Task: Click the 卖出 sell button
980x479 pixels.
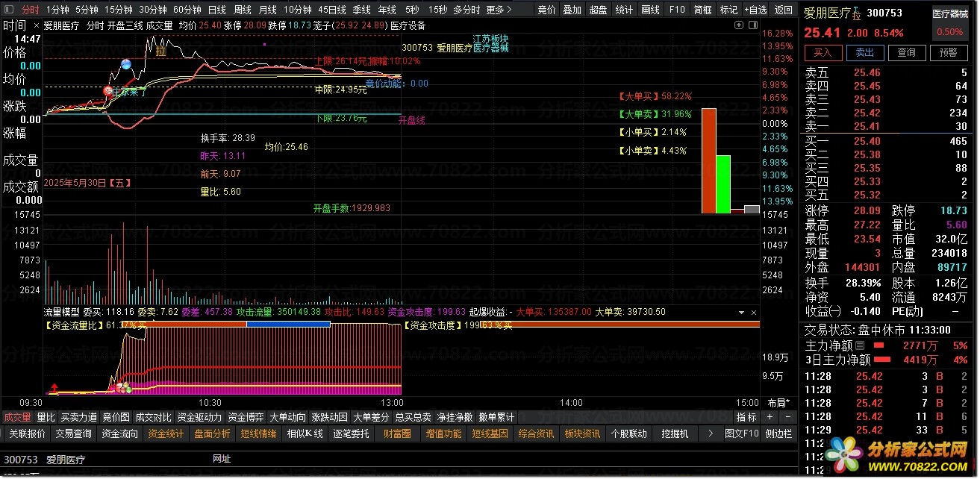Action: click(864, 53)
